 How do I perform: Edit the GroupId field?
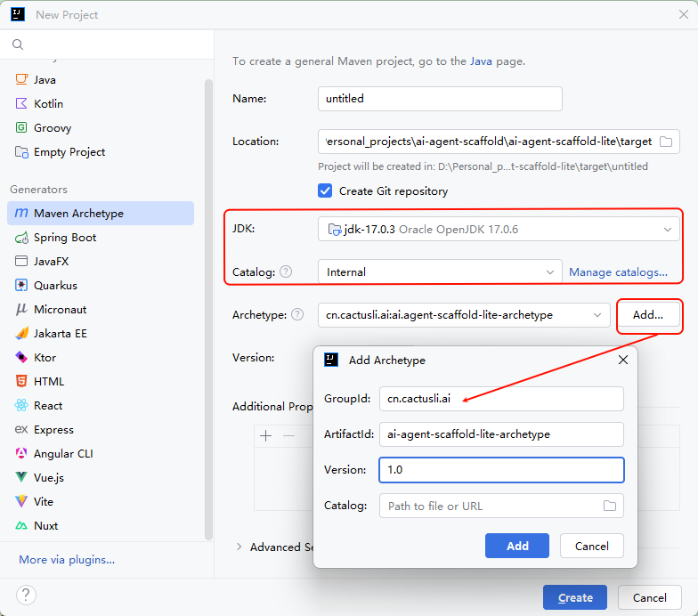501,399
